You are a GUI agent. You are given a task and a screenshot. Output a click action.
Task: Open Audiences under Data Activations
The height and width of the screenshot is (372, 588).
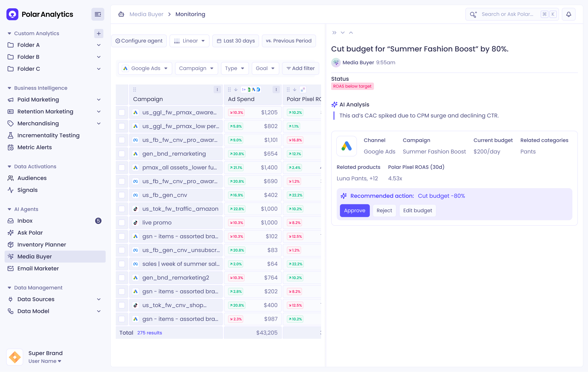click(55, 178)
